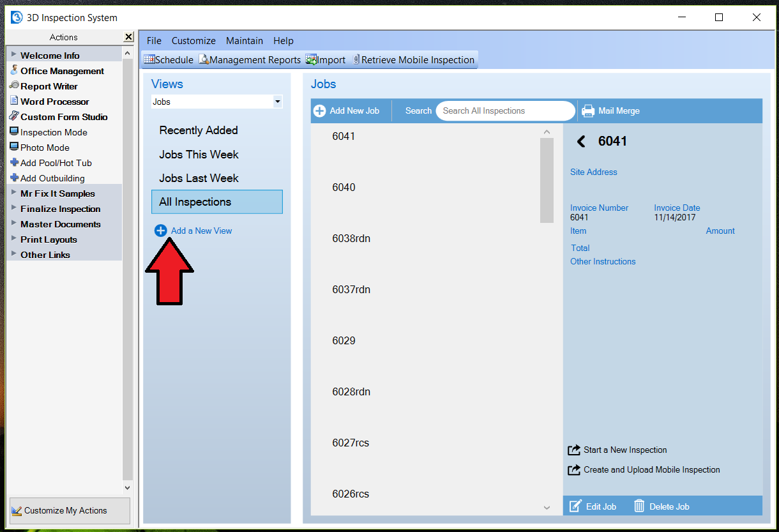Click the Import toolbar button

[x=326, y=59]
